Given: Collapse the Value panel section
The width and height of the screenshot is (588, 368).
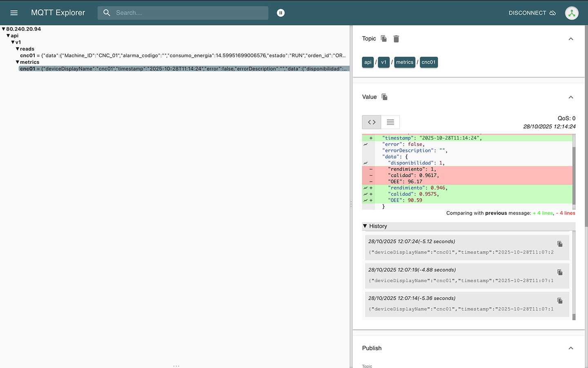Looking at the screenshot, I should [x=571, y=97].
